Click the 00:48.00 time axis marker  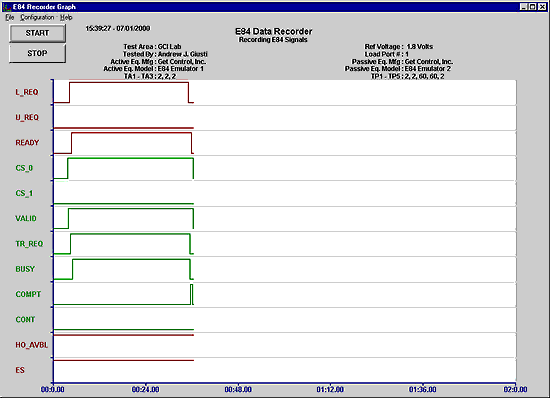coord(238,390)
